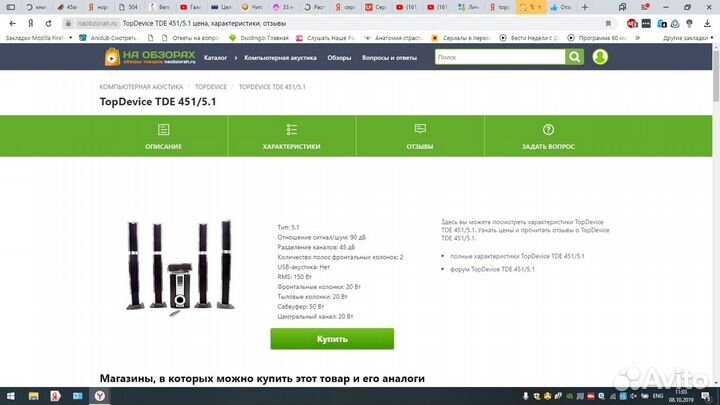This screenshot has height=405, width=720.
Task: Open the Слушать Наше Радио bookmark
Action: pos(326,38)
